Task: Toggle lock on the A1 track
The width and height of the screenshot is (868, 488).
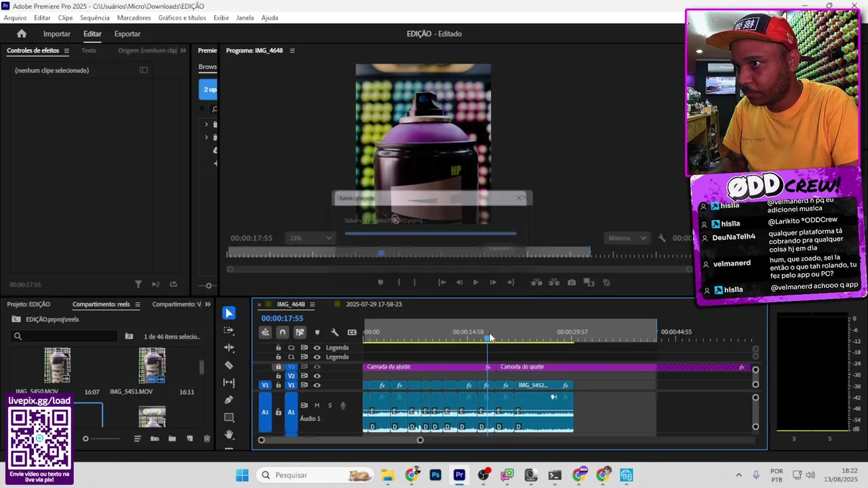Action: pos(278,412)
